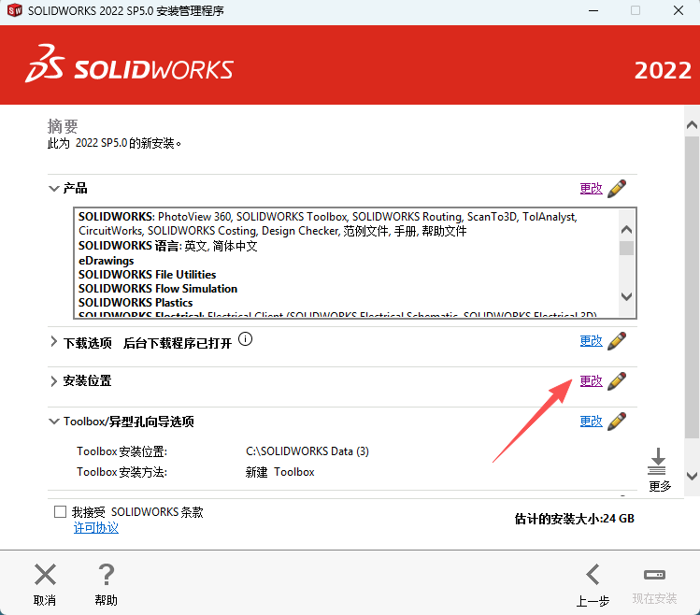Click 更改 link for Toolbox/异型孔向导选项
The width and height of the screenshot is (700, 615).
click(591, 422)
